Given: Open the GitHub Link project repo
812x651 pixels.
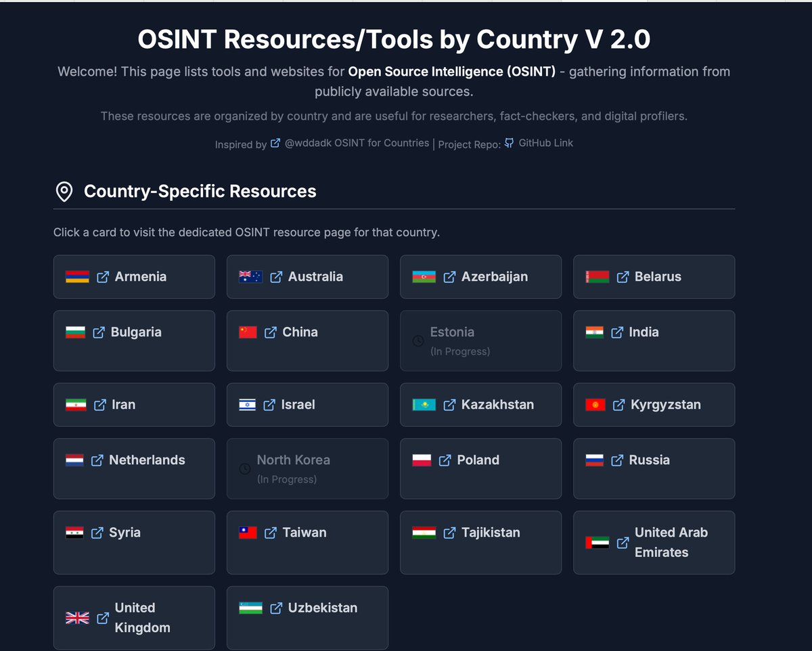Looking at the screenshot, I should [x=539, y=143].
